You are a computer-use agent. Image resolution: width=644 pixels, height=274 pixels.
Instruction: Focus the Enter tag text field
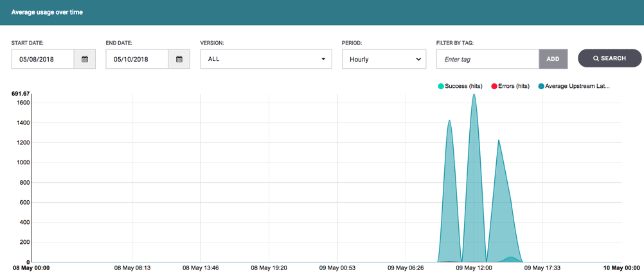pyautogui.click(x=487, y=59)
